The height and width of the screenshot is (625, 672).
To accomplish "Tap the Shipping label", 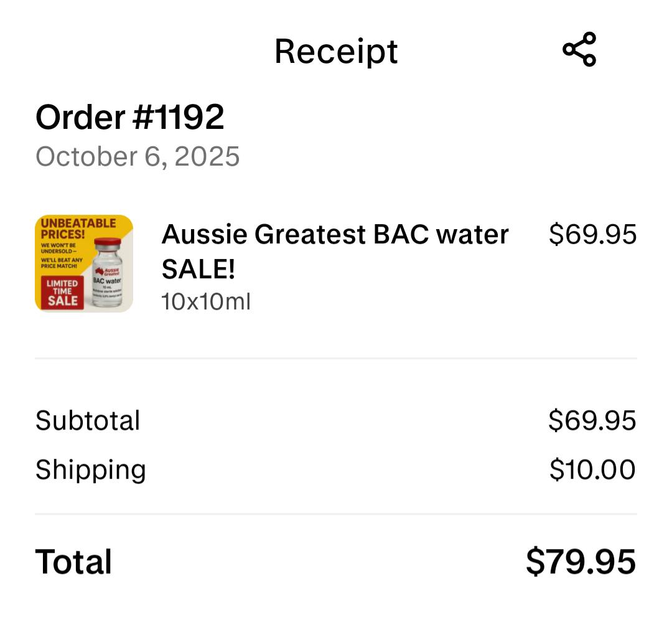I will click(90, 469).
